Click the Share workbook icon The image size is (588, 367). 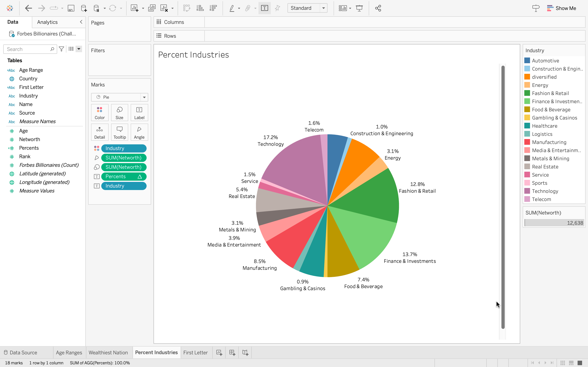click(x=378, y=8)
